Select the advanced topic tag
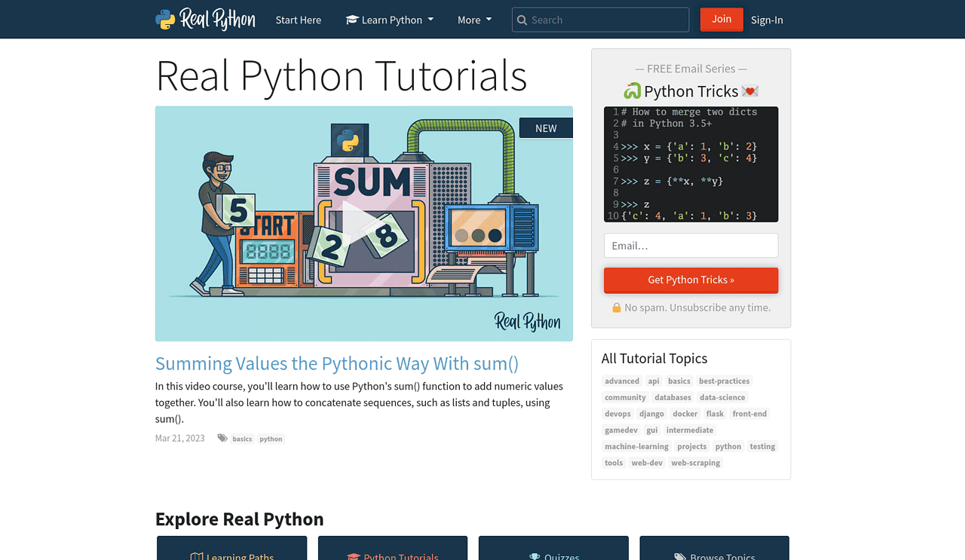The height and width of the screenshot is (560, 965). (x=622, y=381)
